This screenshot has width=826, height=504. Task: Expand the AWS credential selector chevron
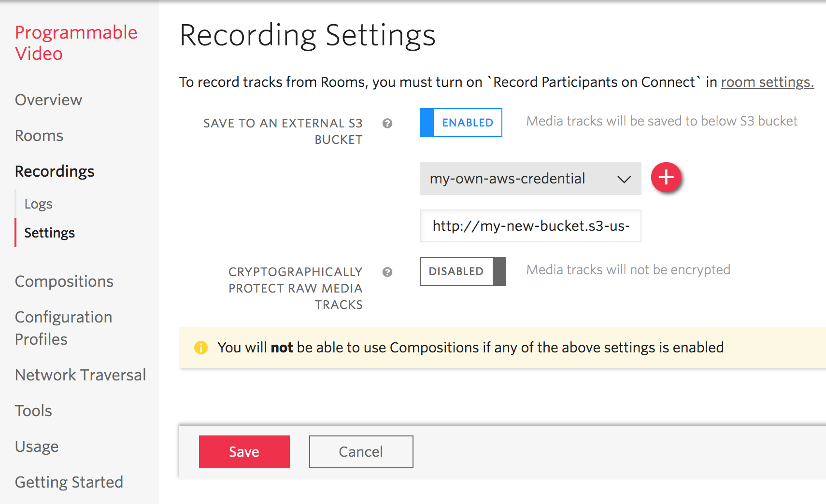(624, 179)
